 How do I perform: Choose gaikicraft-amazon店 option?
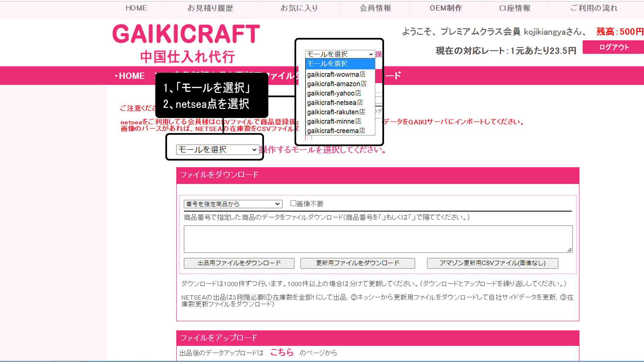[336, 84]
